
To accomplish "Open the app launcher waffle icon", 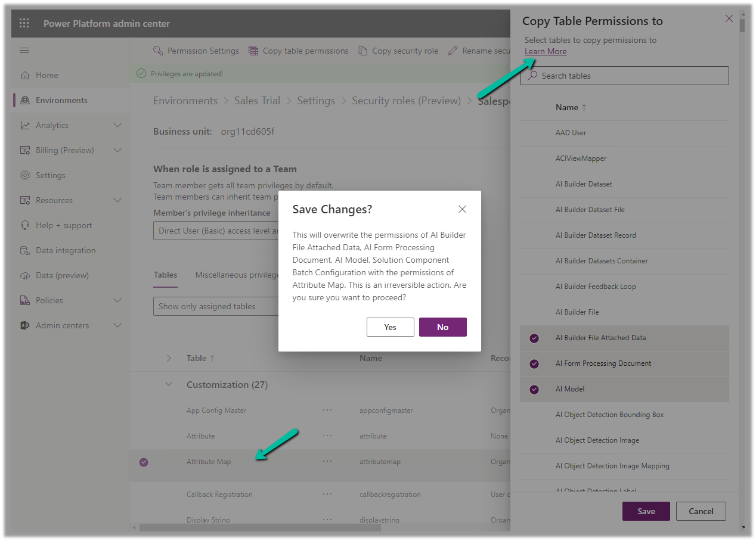I will click(24, 23).
